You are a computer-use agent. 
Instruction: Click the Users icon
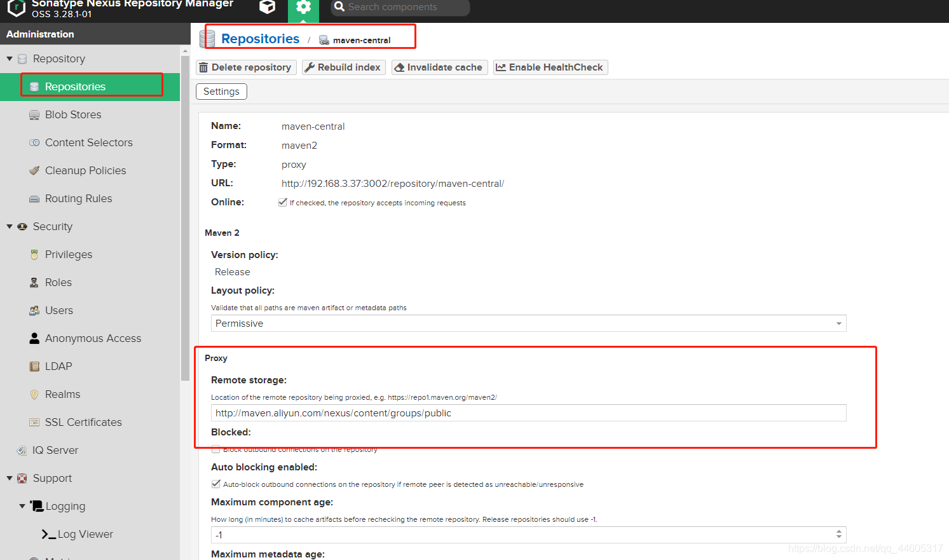coord(34,310)
